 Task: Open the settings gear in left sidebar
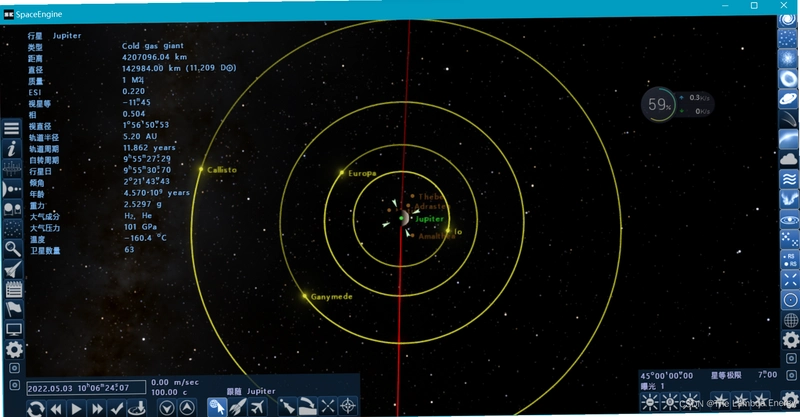pyautogui.click(x=14, y=349)
